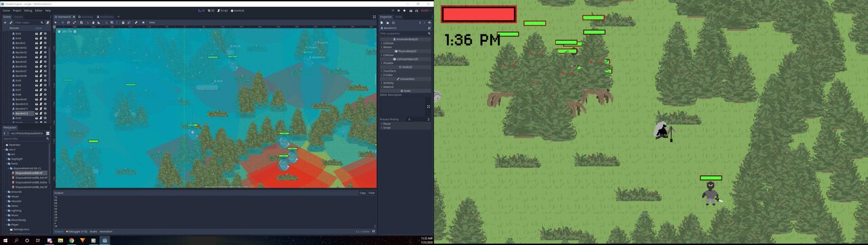Click the Select mode arrow tool
This screenshot has width=868, height=245.
56,22
